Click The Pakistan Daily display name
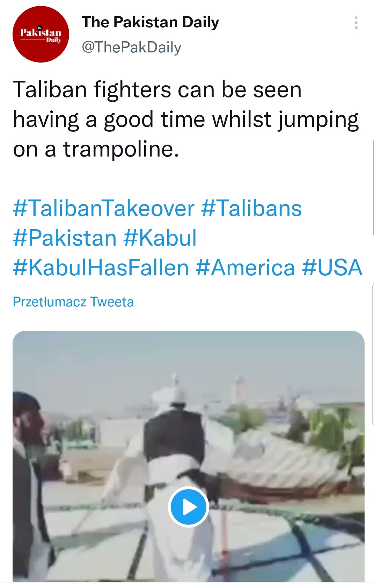 151,22
